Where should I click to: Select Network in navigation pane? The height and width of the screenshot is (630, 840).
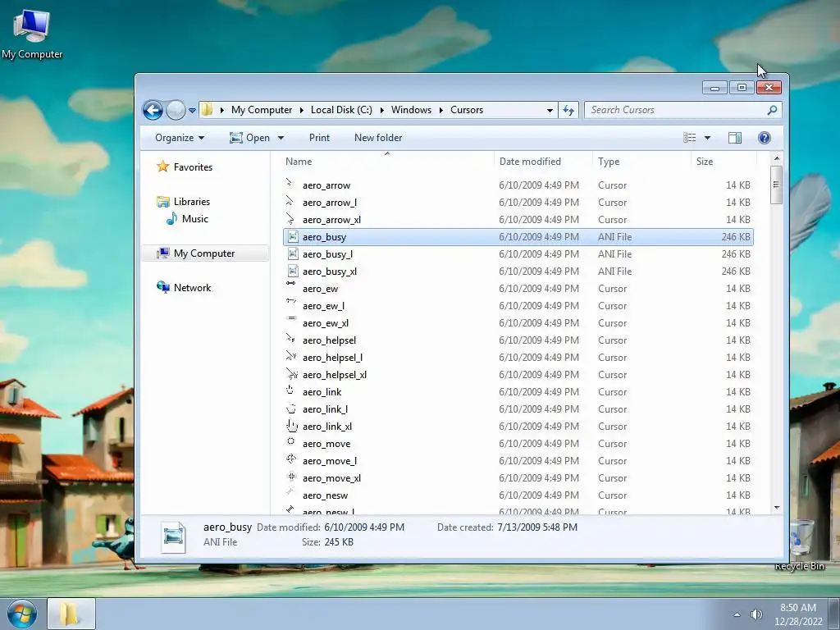[x=192, y=288]
